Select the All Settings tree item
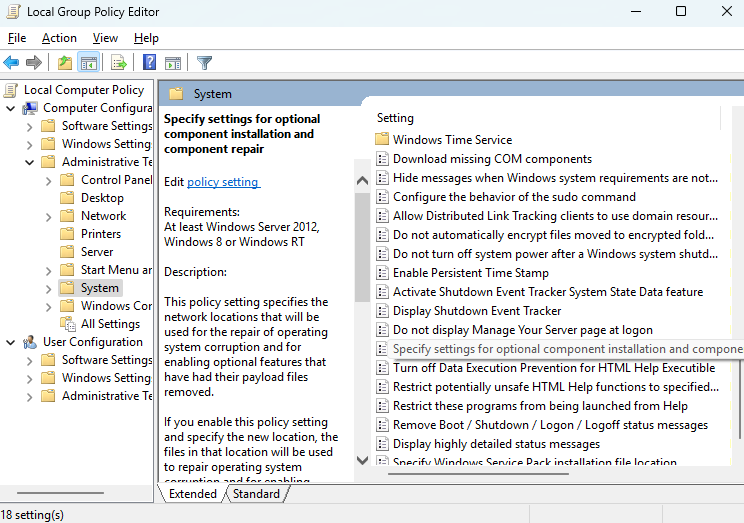The image size is (744, 523). (110, 324)
